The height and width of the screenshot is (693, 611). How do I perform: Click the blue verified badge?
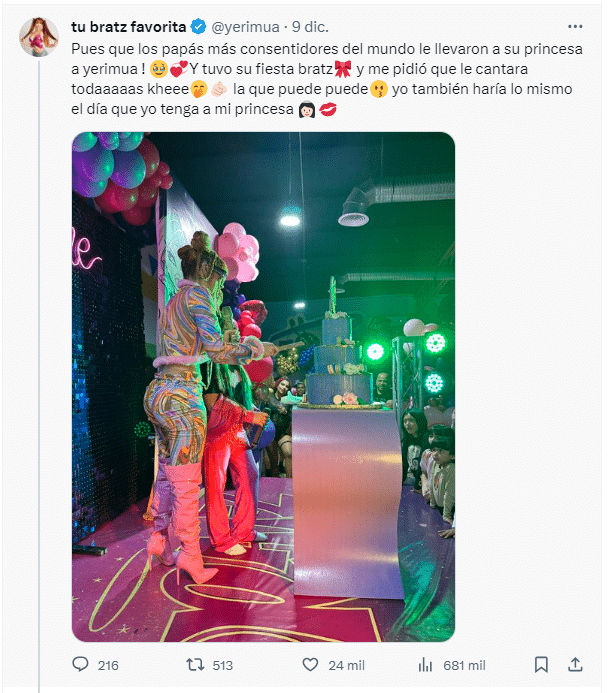pos(198,27)
